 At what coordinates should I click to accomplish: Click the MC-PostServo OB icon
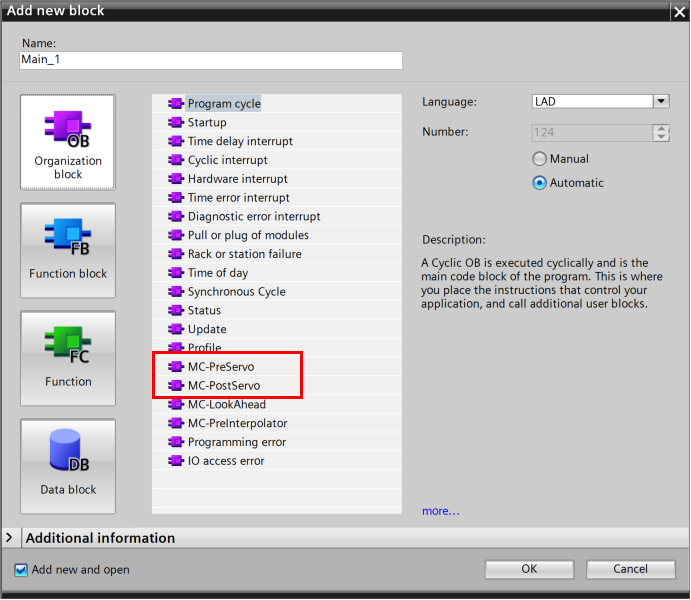[x=176, y=385]
